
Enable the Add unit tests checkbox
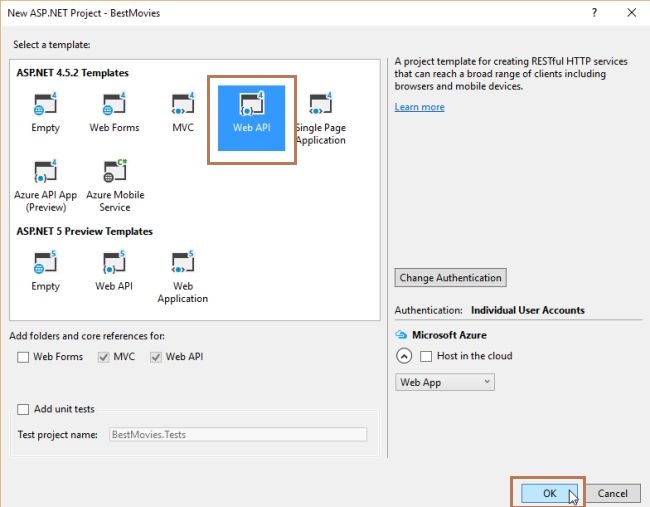tap(23, 409)
